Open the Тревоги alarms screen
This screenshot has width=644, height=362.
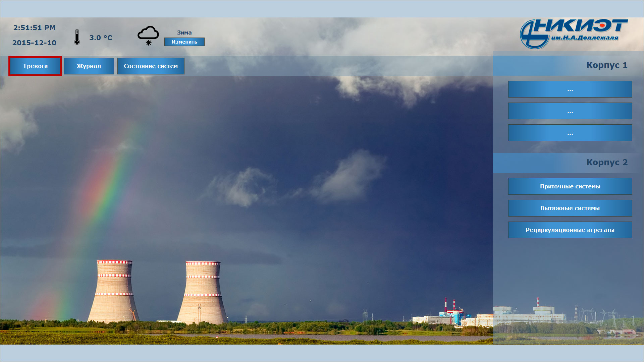click(x=35, y=66)
